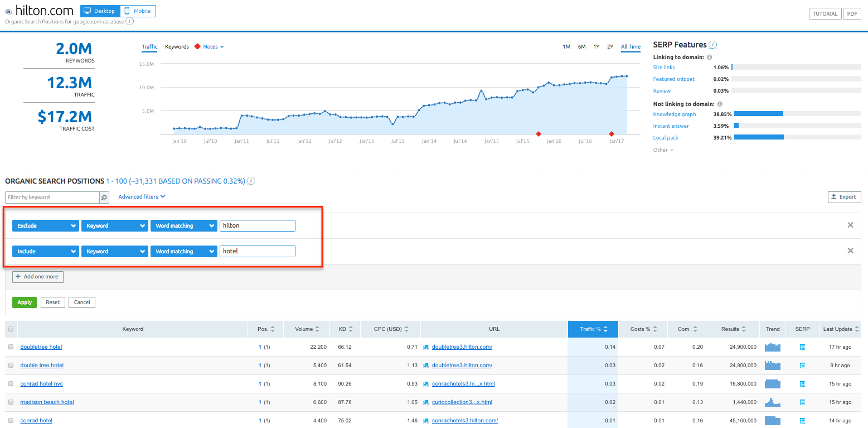Sort table by Volume column
Viewport: 868px width, 428px height.
[307, 329]
